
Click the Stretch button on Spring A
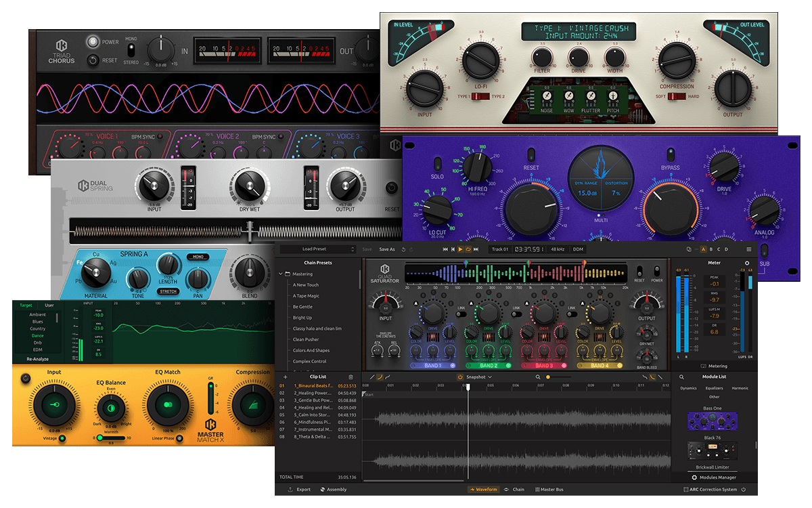pyautogui.click(x=168, y=291)
